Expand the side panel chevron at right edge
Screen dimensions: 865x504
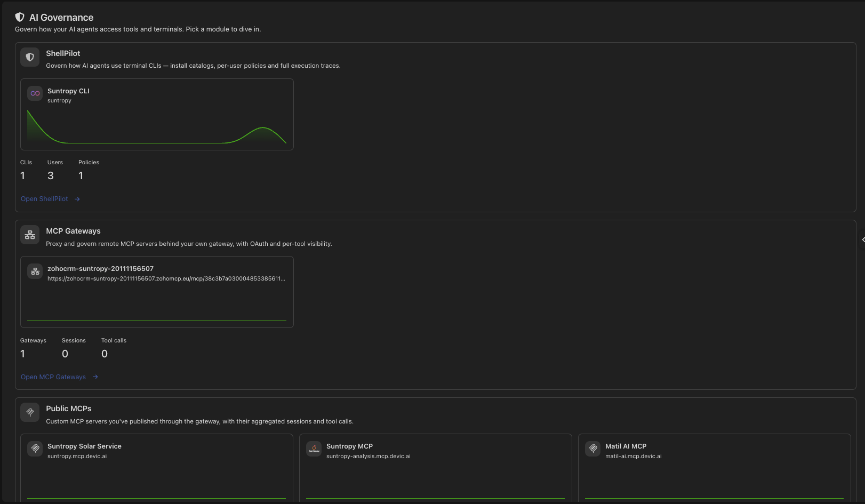point(863,239)
